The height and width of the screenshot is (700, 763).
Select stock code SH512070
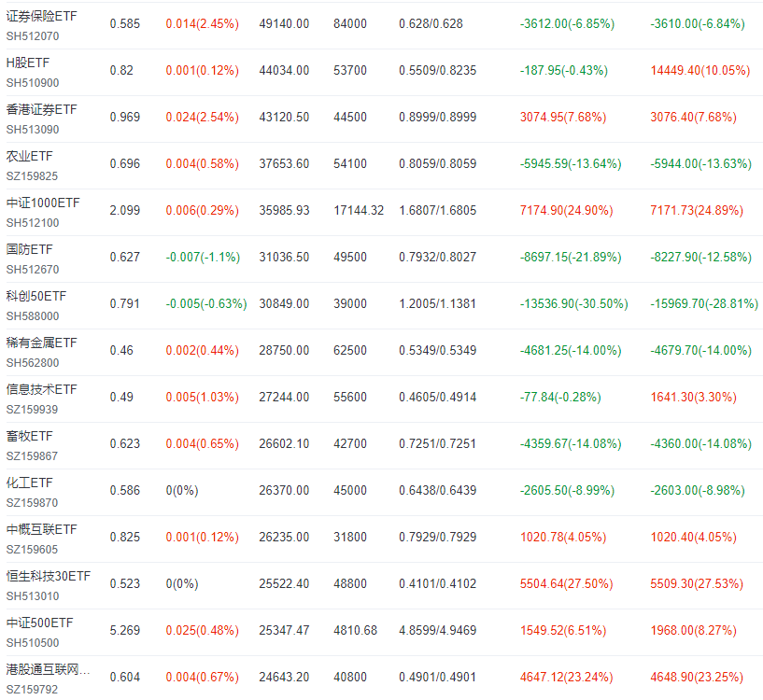[33, 36]
